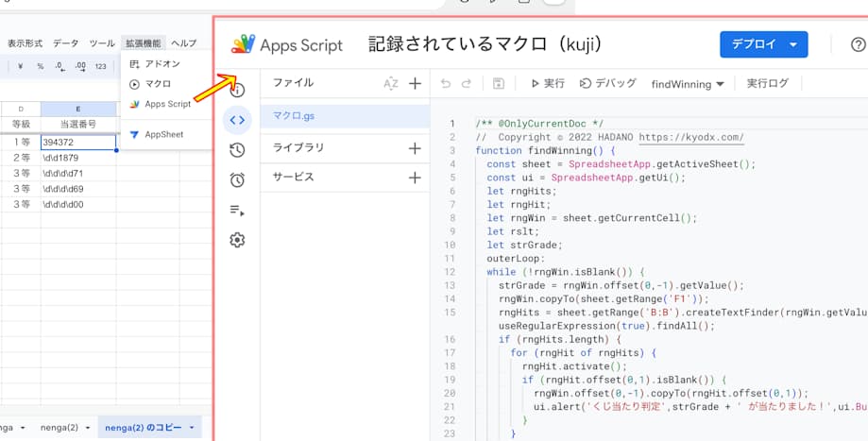
Task: Select cell containing \d\d\d\d69
Action: click(78, 189)
